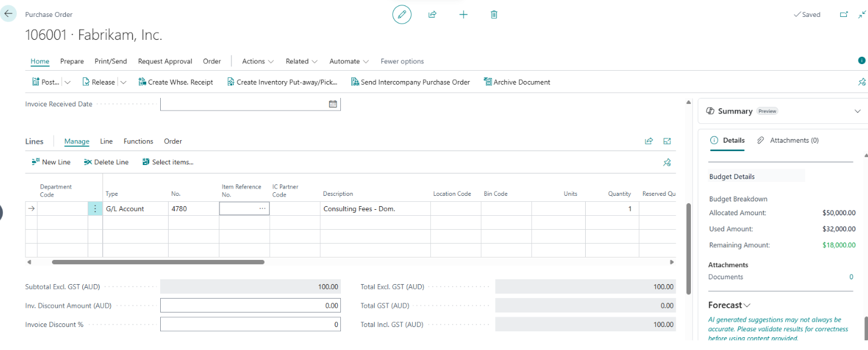Screen dimensions: 868x350
Task: Click Archive Document button
Action: (517, 82)
